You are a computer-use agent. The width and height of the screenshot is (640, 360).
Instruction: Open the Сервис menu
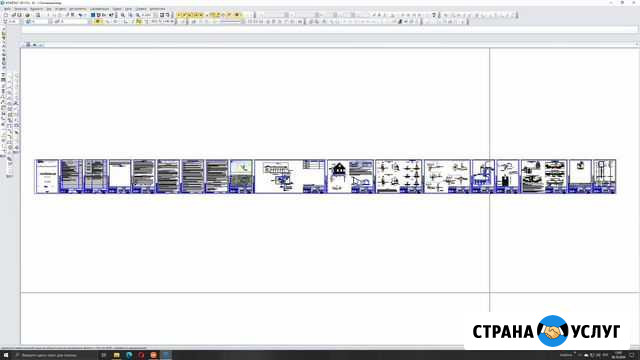tap(117, 9)
